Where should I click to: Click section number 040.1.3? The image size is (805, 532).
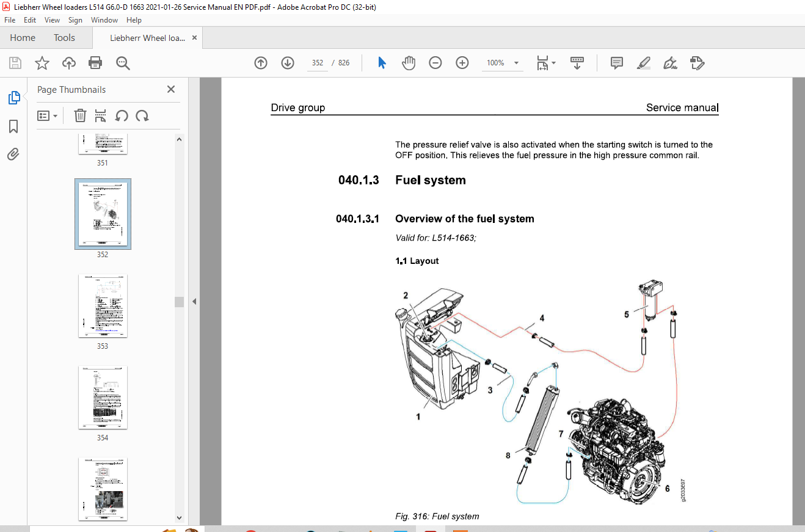pos(359,180)
